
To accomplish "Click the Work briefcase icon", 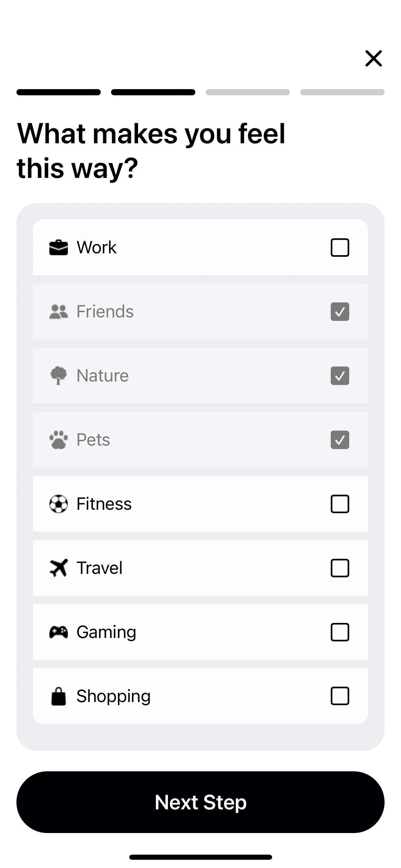I will click(x=59, y=248).
